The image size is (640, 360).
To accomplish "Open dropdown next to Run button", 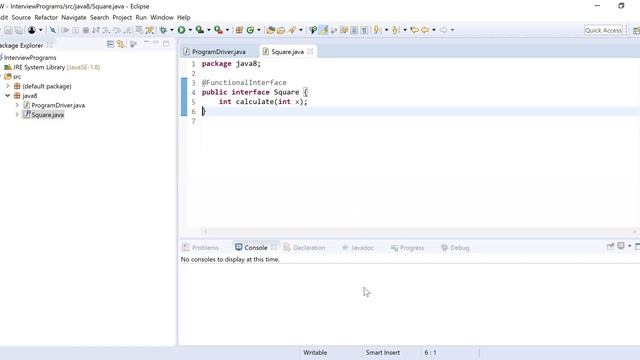I will tap(190, 30).
